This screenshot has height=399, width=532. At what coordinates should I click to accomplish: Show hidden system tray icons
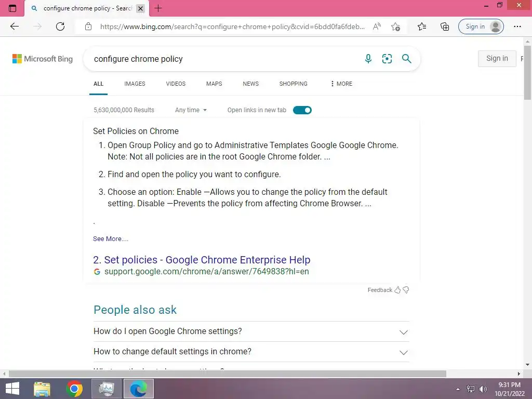point(458,389)
